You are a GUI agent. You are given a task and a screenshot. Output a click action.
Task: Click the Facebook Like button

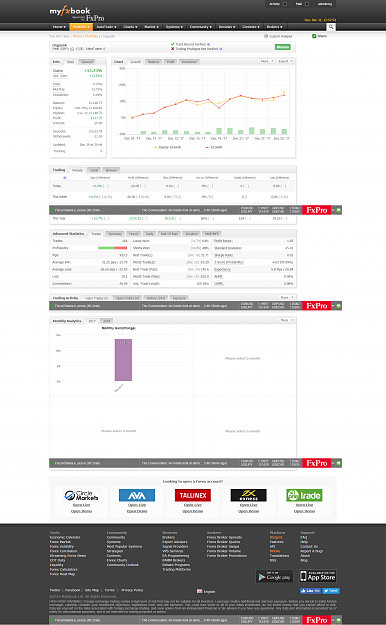(310, 591)
